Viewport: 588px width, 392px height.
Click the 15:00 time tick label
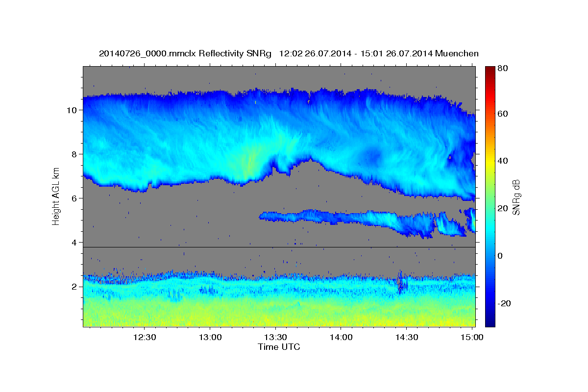(472, 338)
